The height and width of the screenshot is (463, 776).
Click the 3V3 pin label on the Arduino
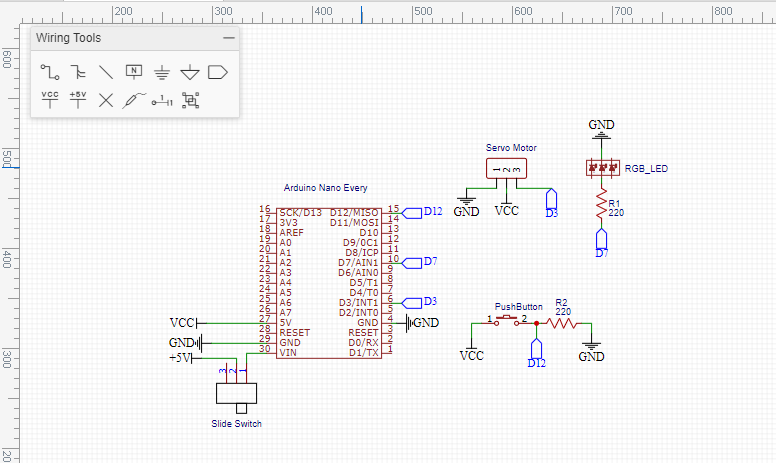click(289, 223)
